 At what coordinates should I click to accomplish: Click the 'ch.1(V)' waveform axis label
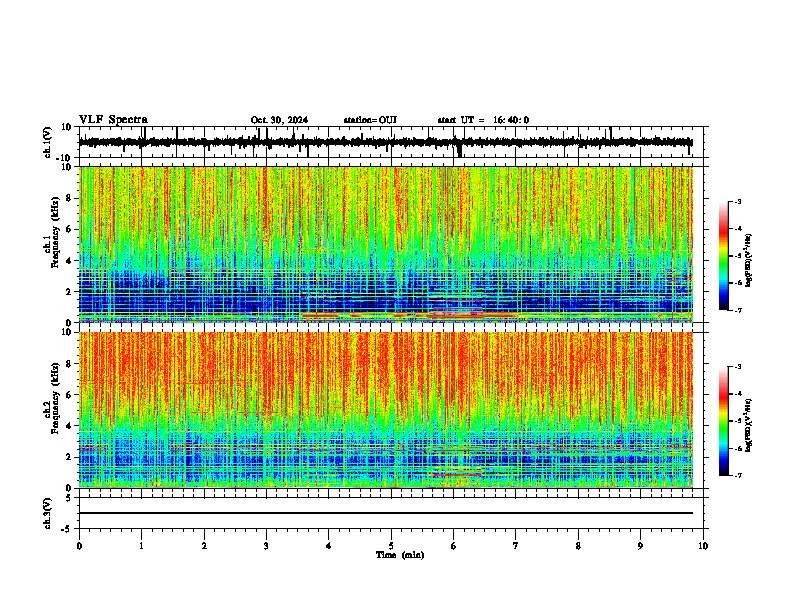pos(48,142)
